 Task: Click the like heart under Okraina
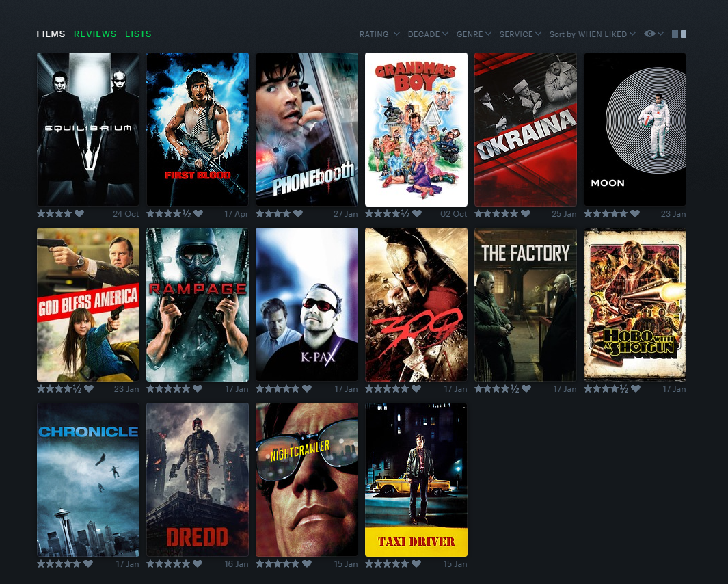click(x=526, y=214)
